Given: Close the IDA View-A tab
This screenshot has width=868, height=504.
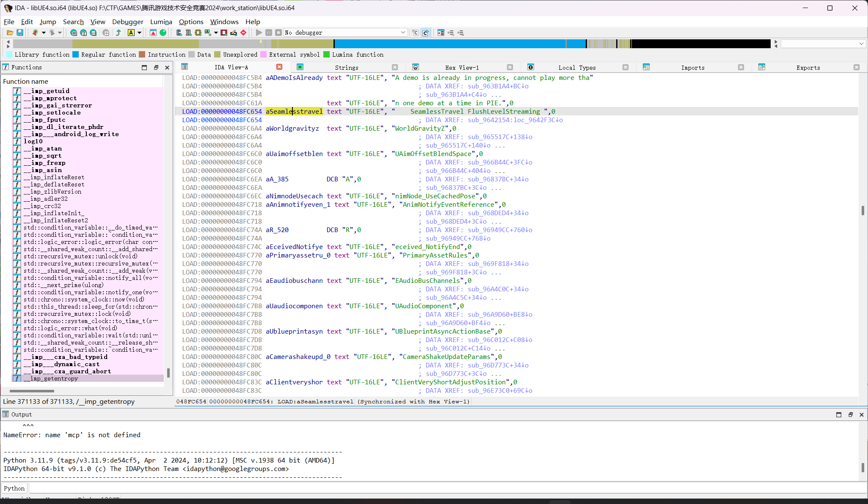Looking at the screenshot, I should pos(279,67).
